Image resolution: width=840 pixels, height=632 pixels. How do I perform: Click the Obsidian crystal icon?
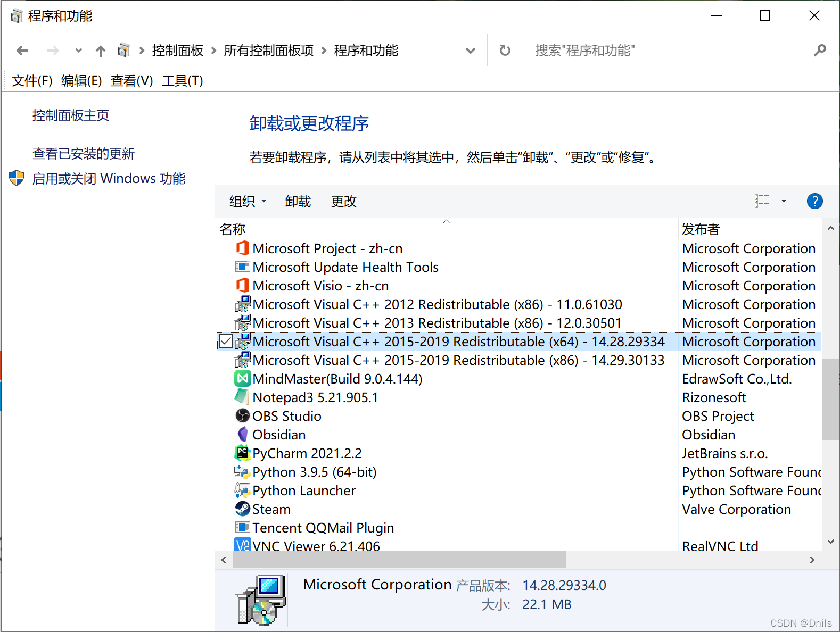click(242, 434)
